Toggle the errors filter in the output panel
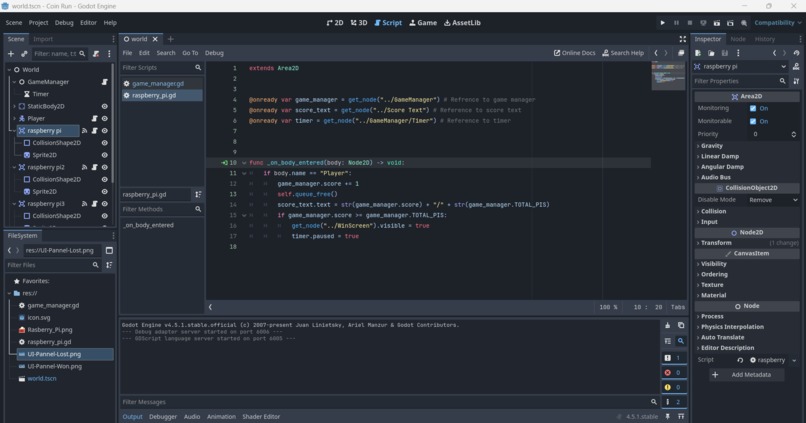The height and width of the screenshot is (423, 806). point(673,373)
